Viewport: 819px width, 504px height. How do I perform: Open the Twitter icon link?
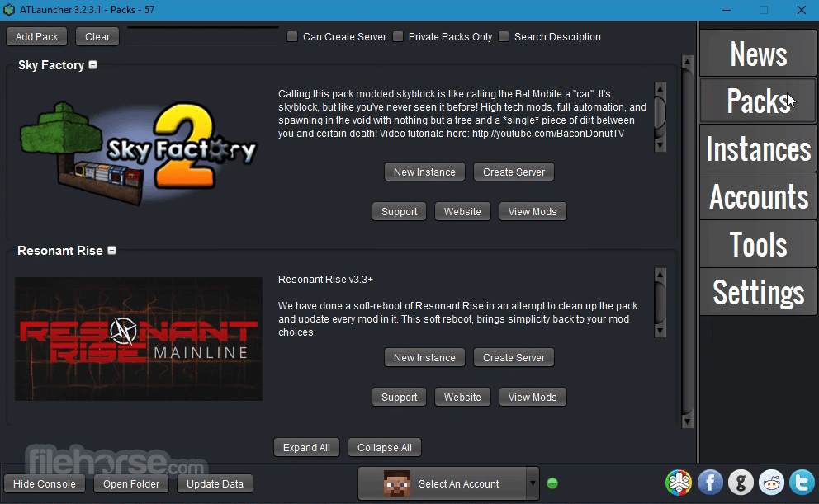pos(802,482)
